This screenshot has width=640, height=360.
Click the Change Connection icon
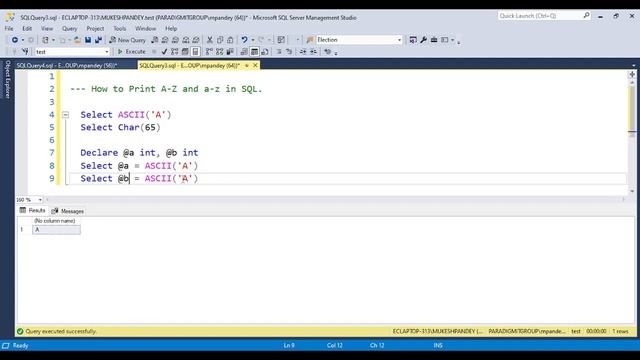[x=25, y=52]
